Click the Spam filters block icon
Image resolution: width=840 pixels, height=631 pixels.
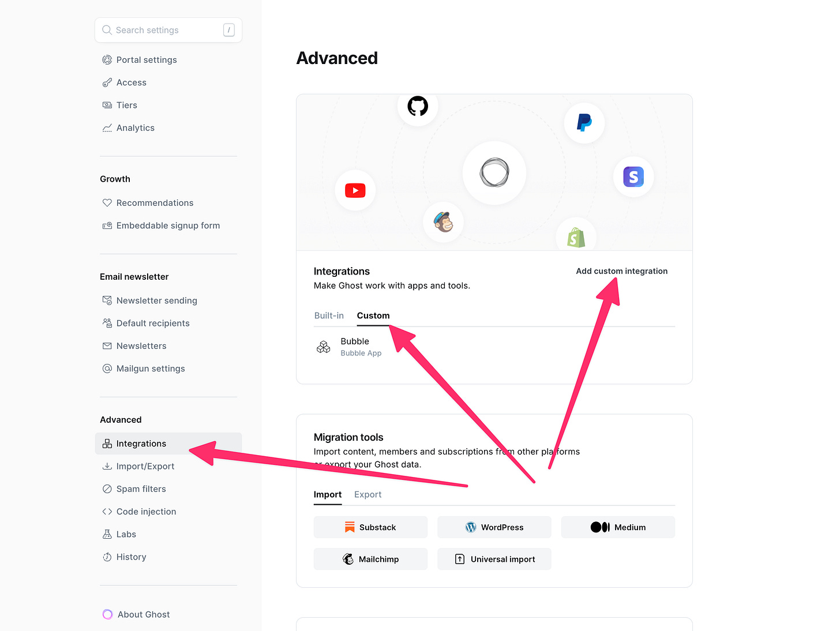click(x=107, y=489)
